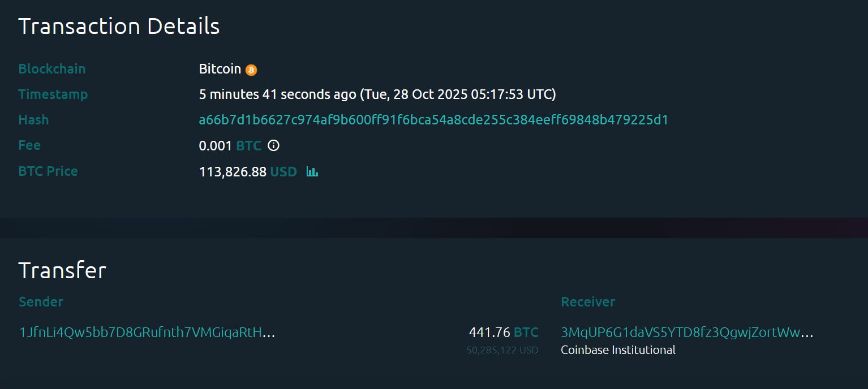
Task: Click the USD label next to 113,826.88
Action: coord(284,171)
